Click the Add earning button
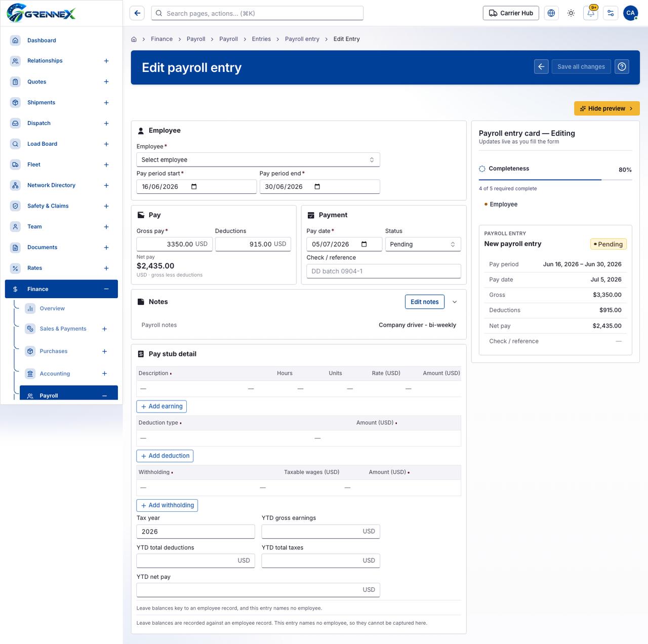The image size is (648, 644). point(161,407)
